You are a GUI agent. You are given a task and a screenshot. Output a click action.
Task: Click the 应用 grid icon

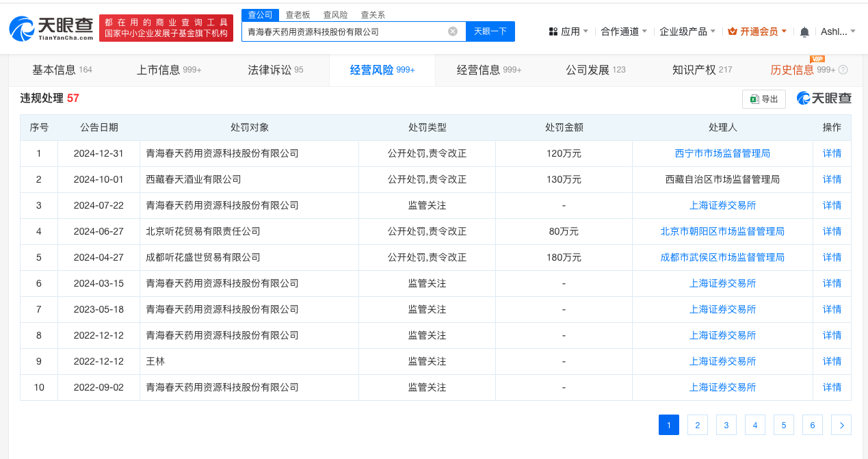553,31
